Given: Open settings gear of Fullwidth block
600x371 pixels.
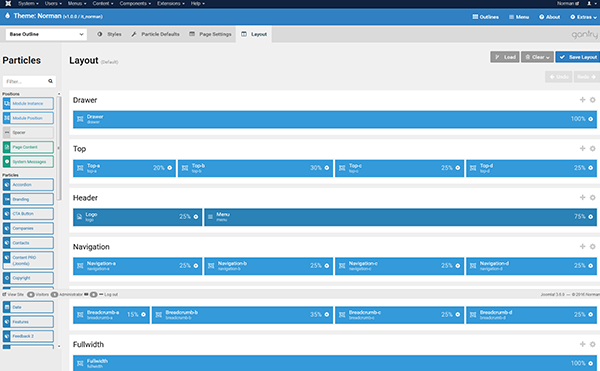Looking at the screenshot, I should (590, 363).
